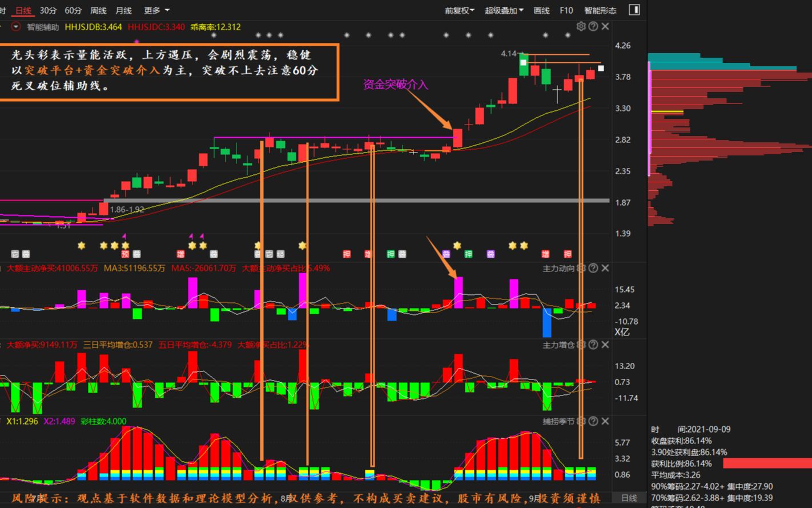This screenshot has width=812, height=508.
Task: Open the F10 company info
Action: click(x=566, y=10)
